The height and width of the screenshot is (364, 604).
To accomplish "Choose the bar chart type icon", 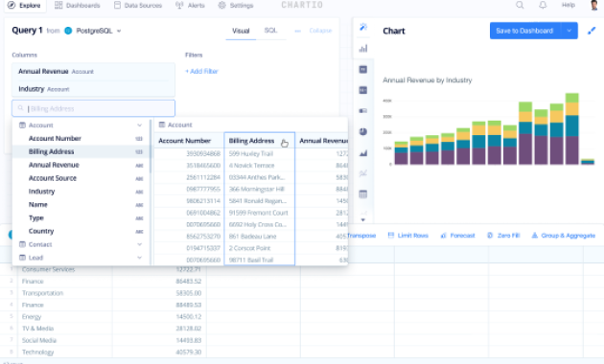I will coord(363,49).
